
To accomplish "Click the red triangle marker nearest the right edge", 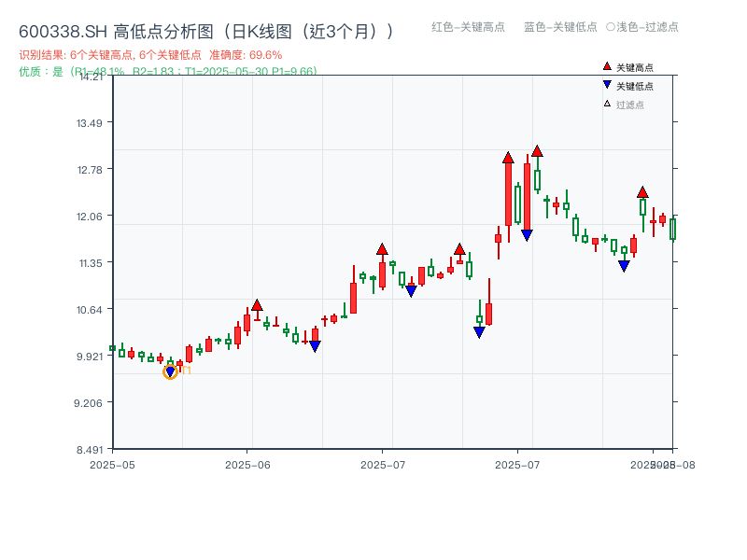I will tap(643, 192).
